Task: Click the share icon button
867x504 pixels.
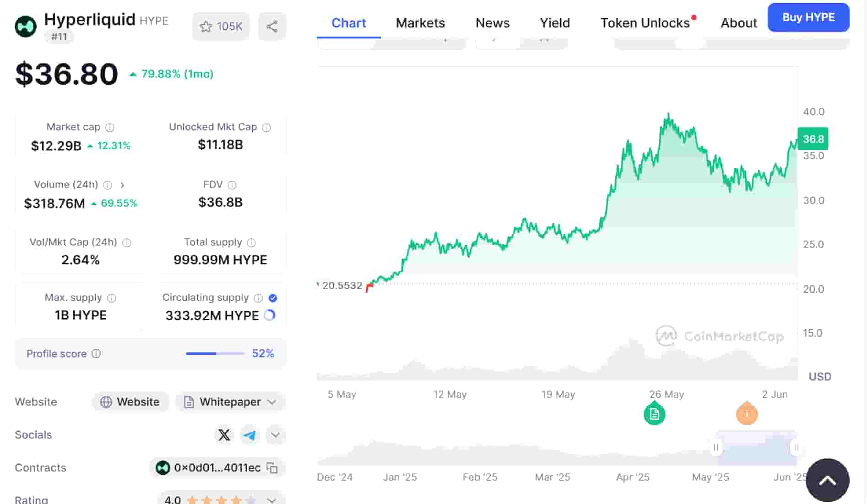Action: pyautogui.click(x=272, y=27)
